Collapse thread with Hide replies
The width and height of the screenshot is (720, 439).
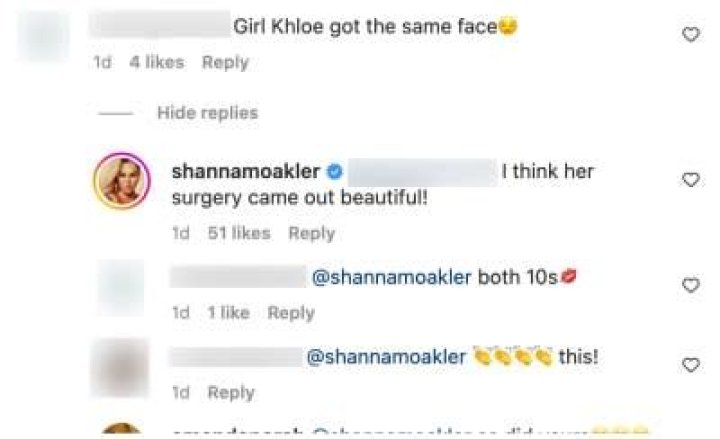pos(207,113)
